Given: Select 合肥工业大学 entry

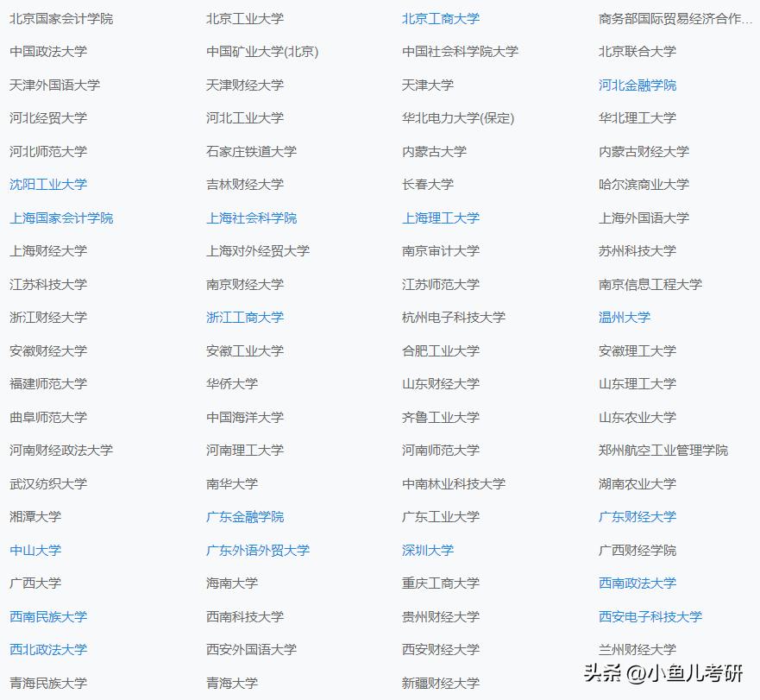Looking at the screenshot, I should point(441,351).
